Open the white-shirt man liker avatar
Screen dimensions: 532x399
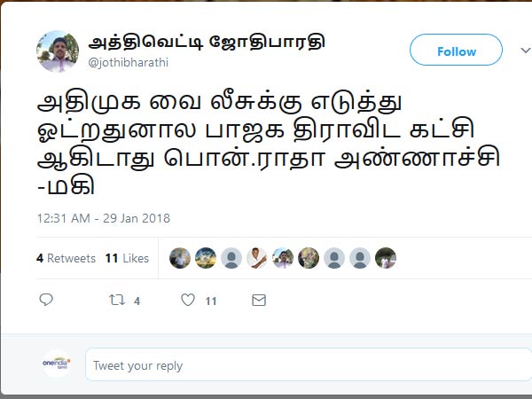coord(257,258)
